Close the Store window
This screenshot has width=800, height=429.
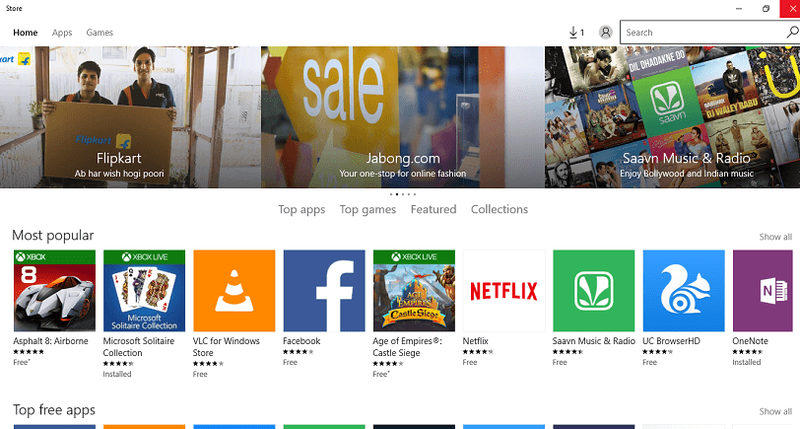[790, 9]
